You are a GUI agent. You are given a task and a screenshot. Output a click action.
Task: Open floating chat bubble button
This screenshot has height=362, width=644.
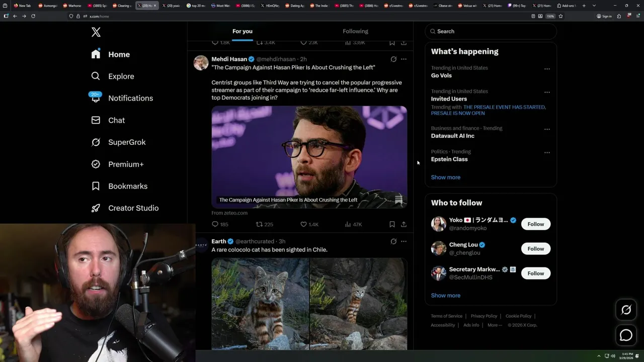tap(626, 335)
